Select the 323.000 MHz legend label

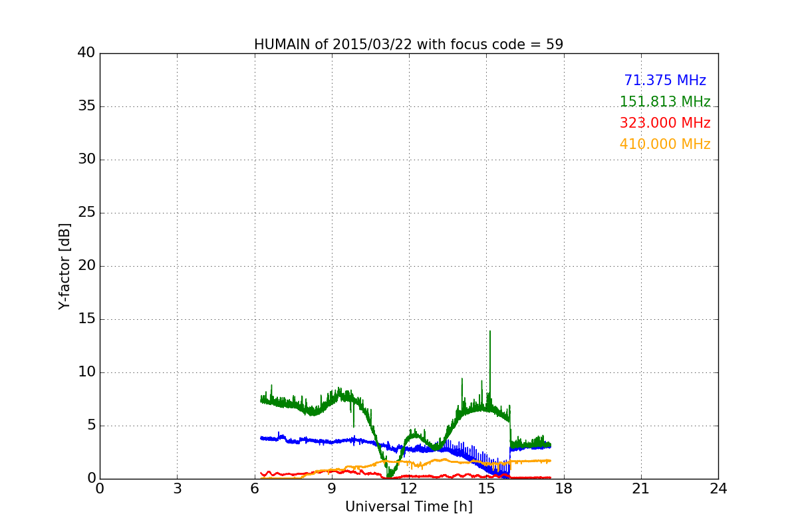pos(665,123)
